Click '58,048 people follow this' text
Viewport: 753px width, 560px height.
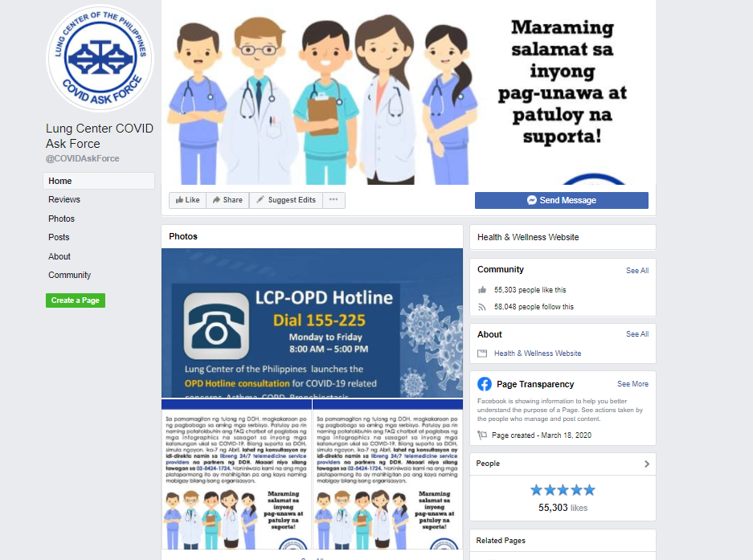(534, 307)
